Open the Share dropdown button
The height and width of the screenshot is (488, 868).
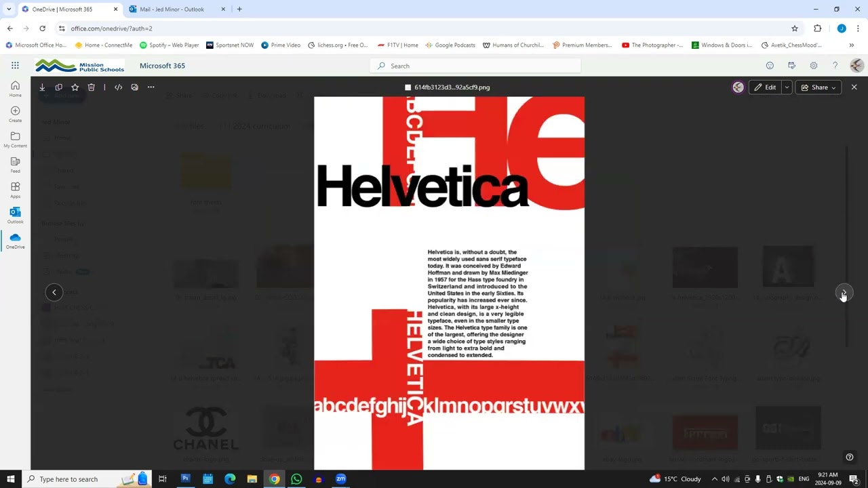point(818,87)
